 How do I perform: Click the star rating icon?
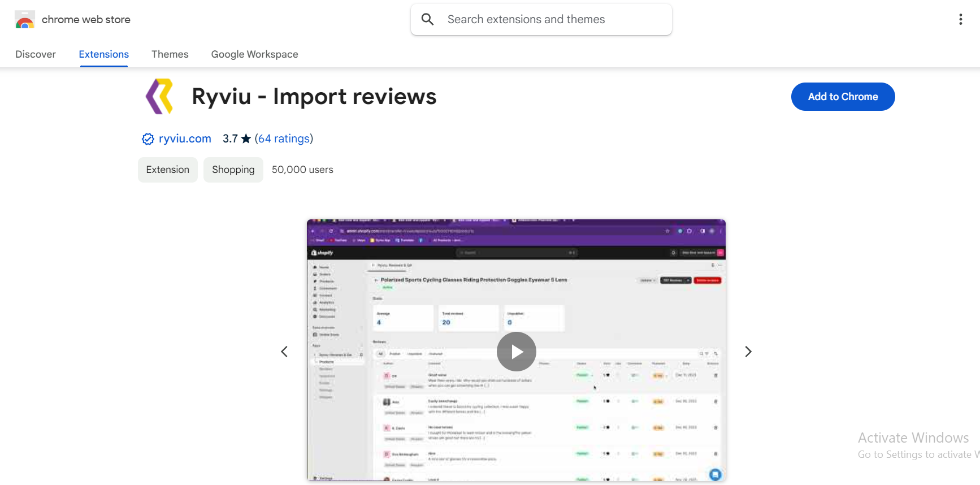coord(246,138)
